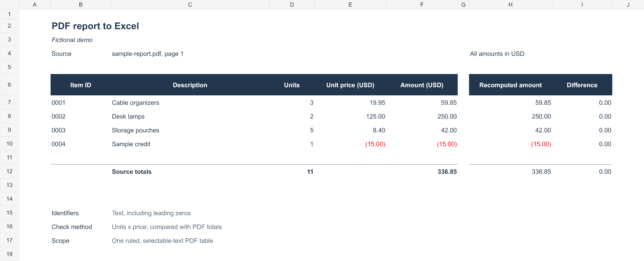The height and width of the screenshot is (261, 644).
Task: Click unit price cell '19.95'
Action: (350, 103)
